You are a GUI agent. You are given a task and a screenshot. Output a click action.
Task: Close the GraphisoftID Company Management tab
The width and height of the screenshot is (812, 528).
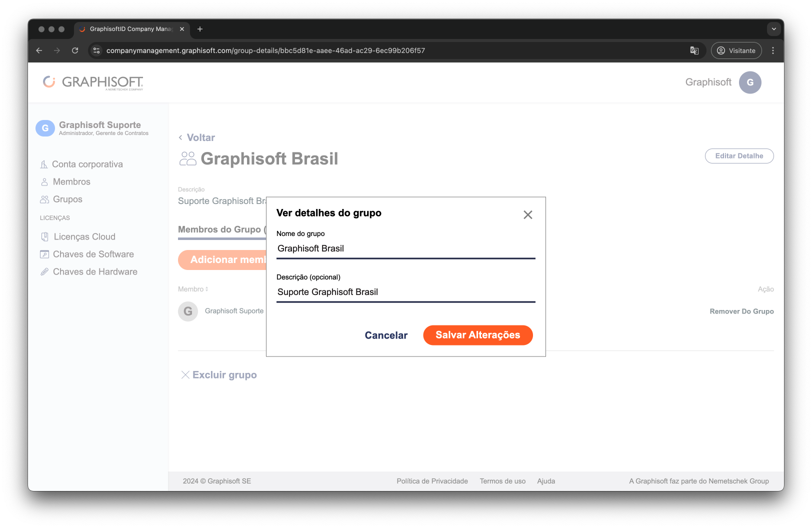tap(182, 29)
